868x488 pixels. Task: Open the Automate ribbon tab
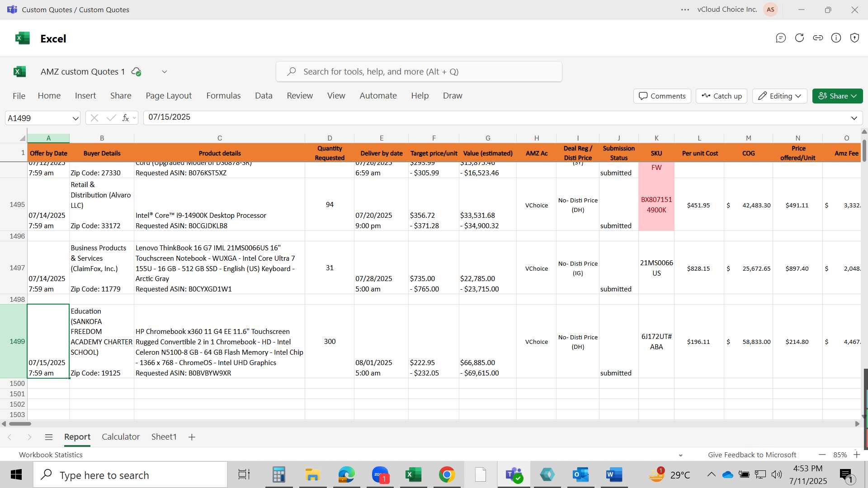coord(378,96)
